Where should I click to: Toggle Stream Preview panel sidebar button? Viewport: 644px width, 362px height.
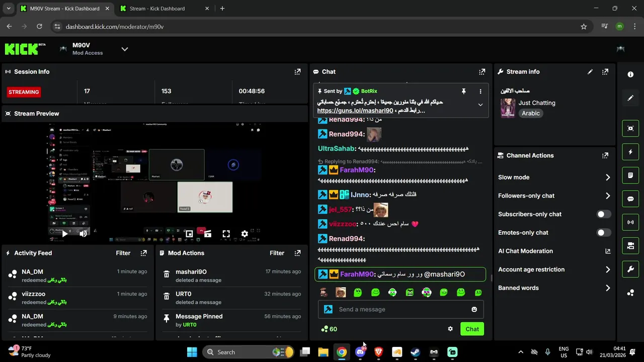(630, 128)
